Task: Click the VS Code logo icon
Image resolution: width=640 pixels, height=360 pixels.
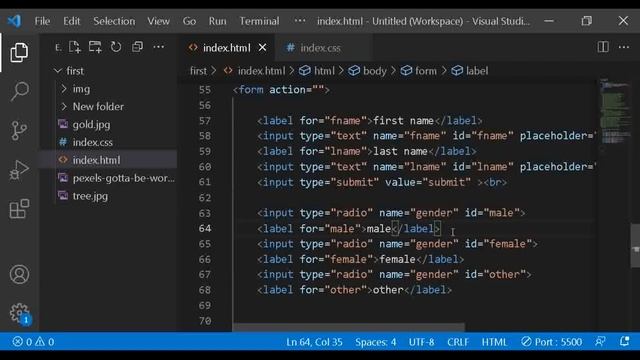Action: (x=15, y=20)
